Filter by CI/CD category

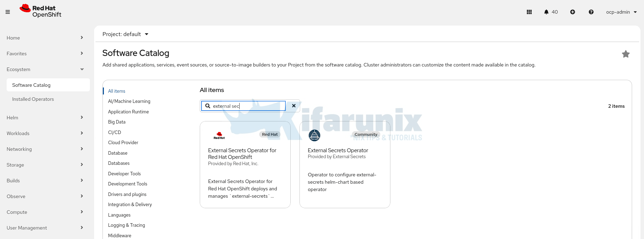coord(114,132)
